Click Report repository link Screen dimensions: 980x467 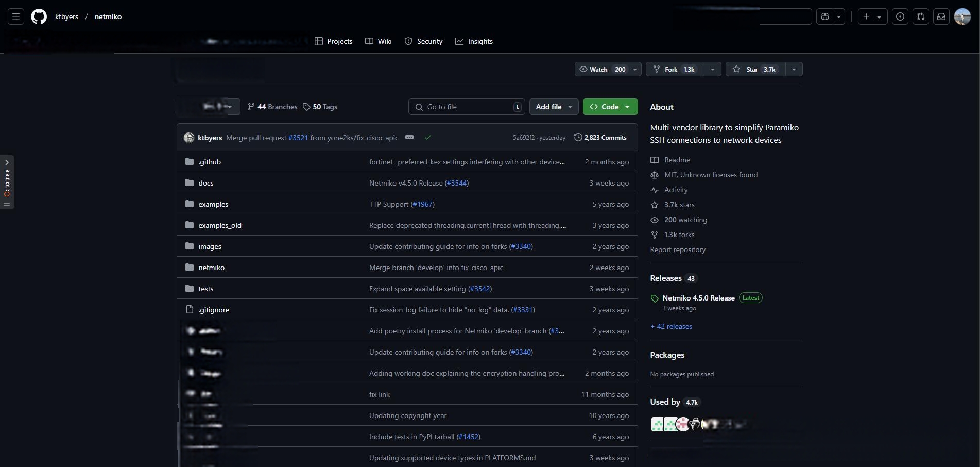[678, 249]
